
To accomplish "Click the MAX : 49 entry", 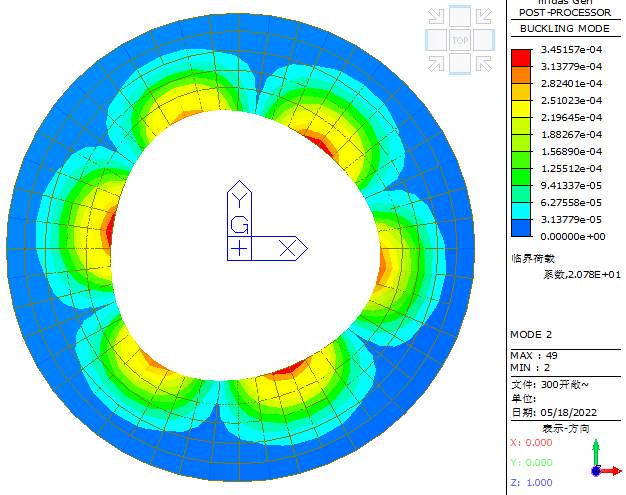I will coord(534,355).
